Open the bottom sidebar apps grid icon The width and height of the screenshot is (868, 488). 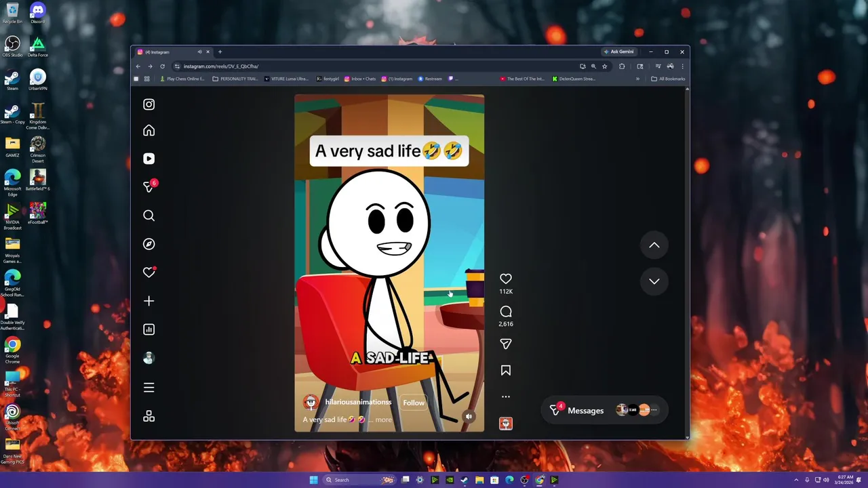point(149,417)
